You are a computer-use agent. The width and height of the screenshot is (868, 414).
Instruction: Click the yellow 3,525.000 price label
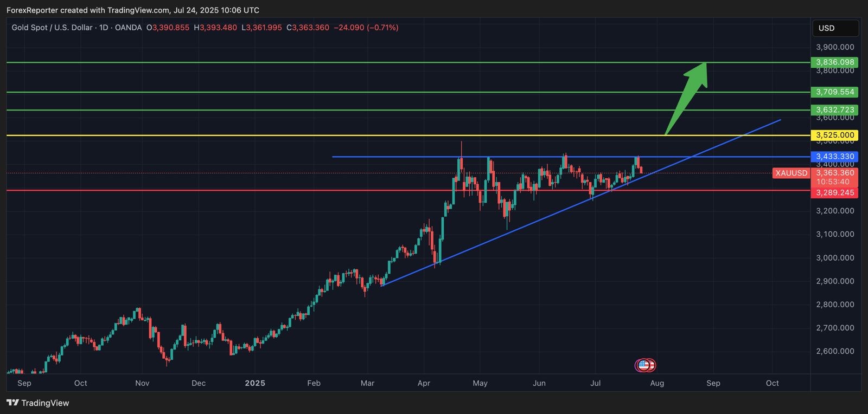tap(834, 135)
